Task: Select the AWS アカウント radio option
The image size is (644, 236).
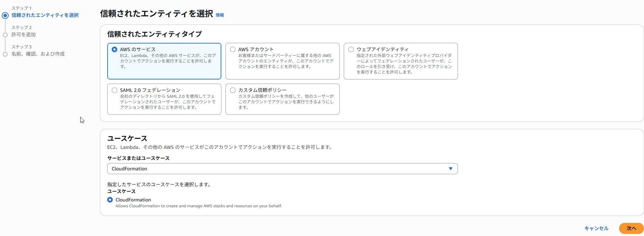Action: [x=233, y=49]
